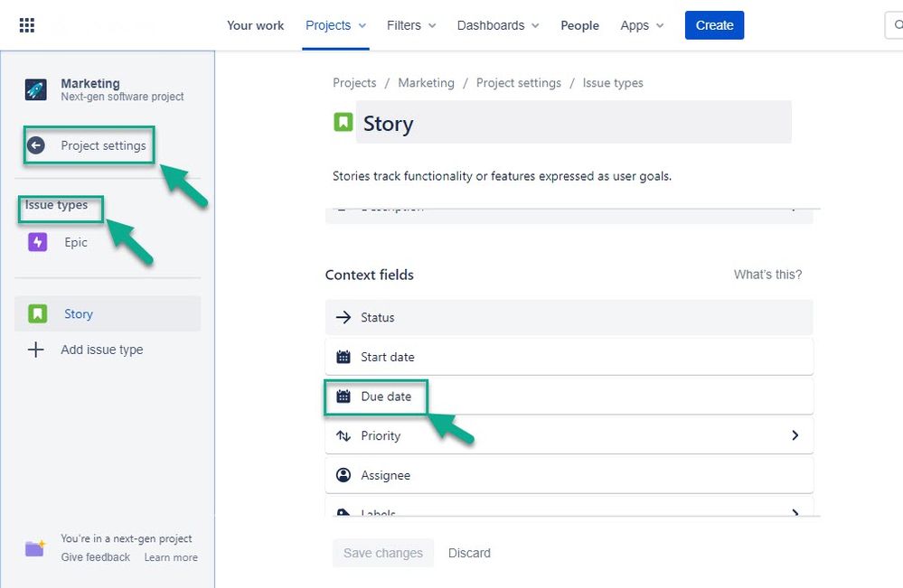
Task: Click the Save changes button
Action: [383, 553]
